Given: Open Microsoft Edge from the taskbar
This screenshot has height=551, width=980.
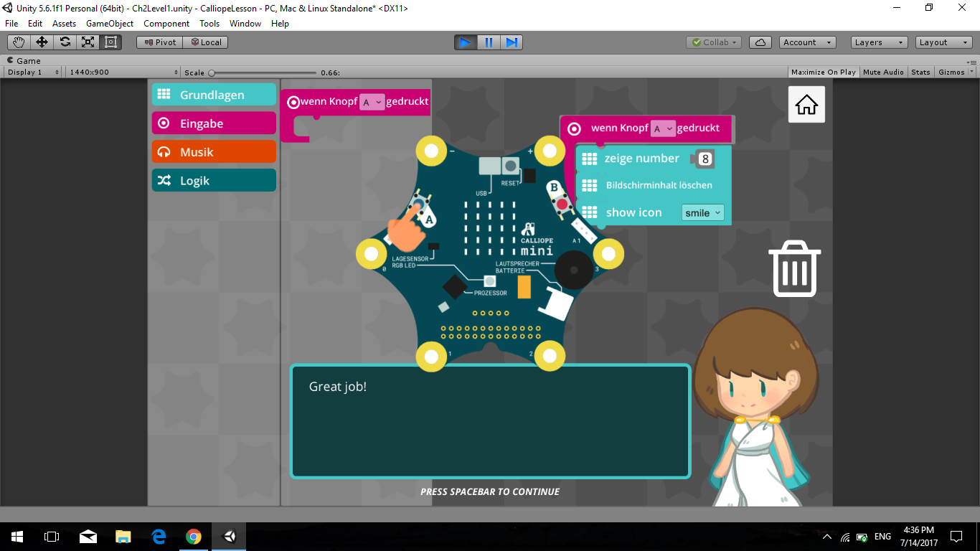Looking at the screenshot, I should pyautogui.click(x=159, y=537).
